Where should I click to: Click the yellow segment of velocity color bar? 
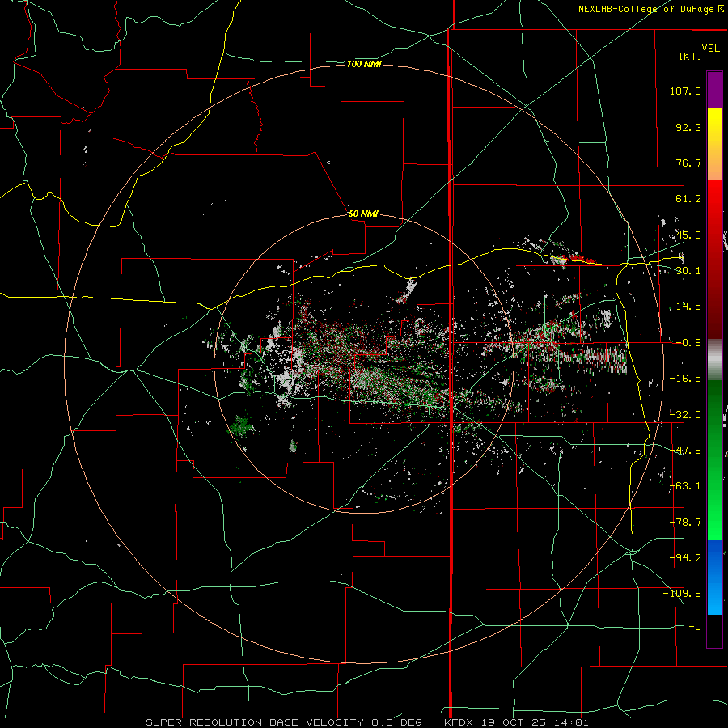714,144
